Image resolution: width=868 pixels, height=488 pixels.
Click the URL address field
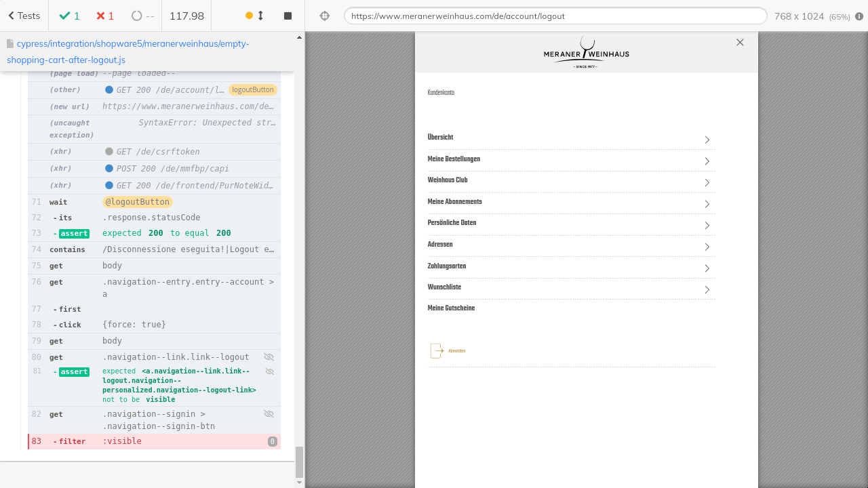tap(555, 16)
